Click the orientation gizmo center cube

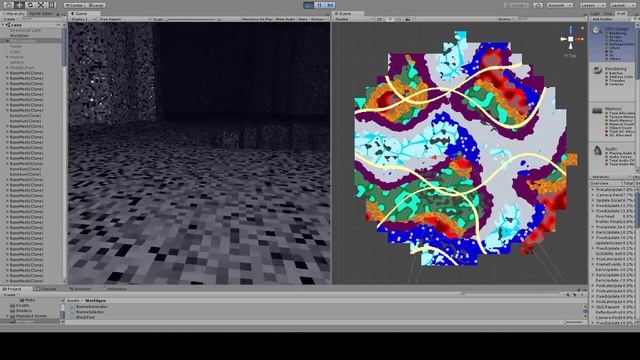coord(571,39)
